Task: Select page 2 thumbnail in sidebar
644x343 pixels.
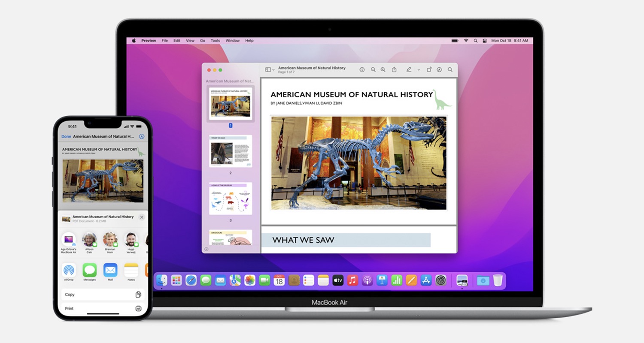Action: click(x=231, y=151)
